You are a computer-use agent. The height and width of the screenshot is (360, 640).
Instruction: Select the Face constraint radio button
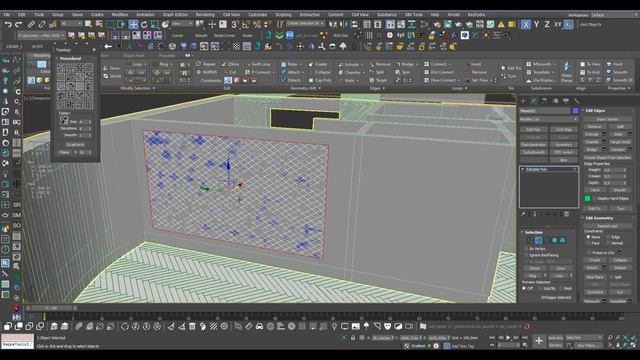pyautogui.click(x=588, y=243)
